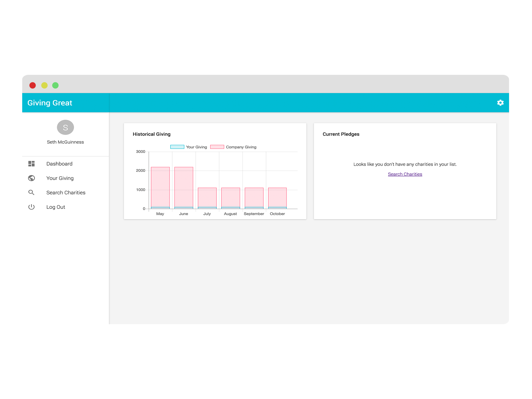Click the October bar in chart
The image size is (532, 399).
coord(277,198)
